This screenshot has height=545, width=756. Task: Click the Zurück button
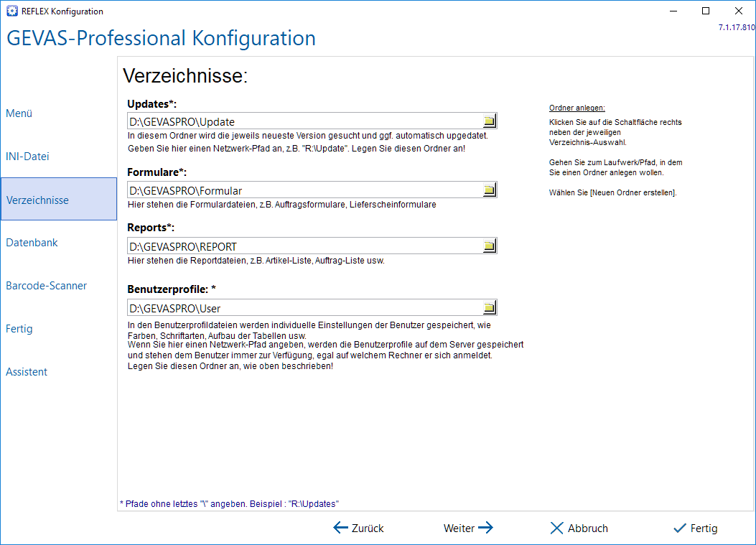[358, 528]
